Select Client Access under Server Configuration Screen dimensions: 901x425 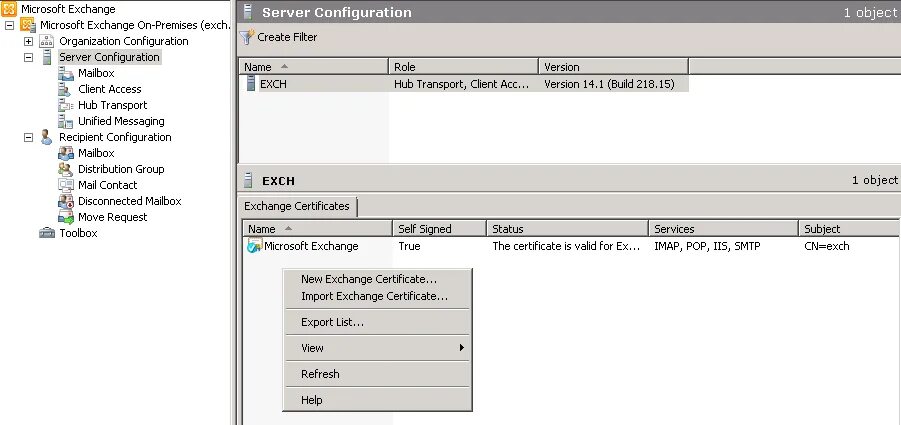click(110, 89)
